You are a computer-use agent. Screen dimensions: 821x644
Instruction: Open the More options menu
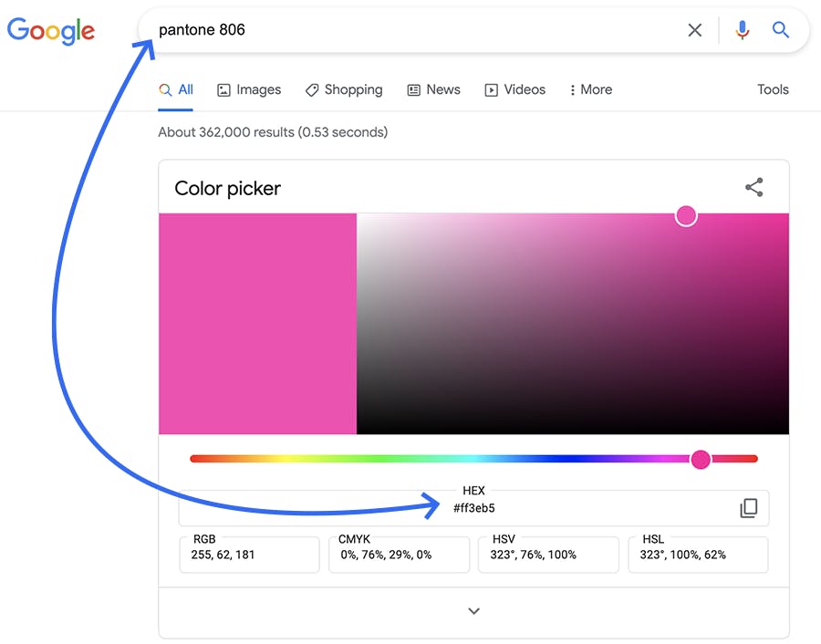[x=589, y=89]
